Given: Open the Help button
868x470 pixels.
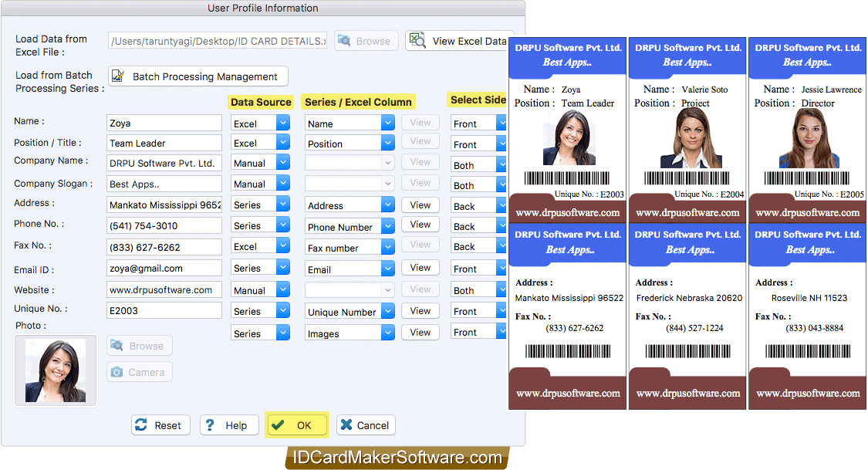Looking at the screenshot, I should pyautogui.click(x=229, y=425).
